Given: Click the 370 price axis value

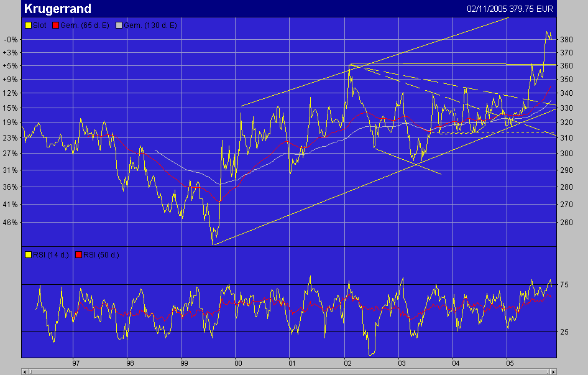Looking at the screenshot, I should point(567,53).
